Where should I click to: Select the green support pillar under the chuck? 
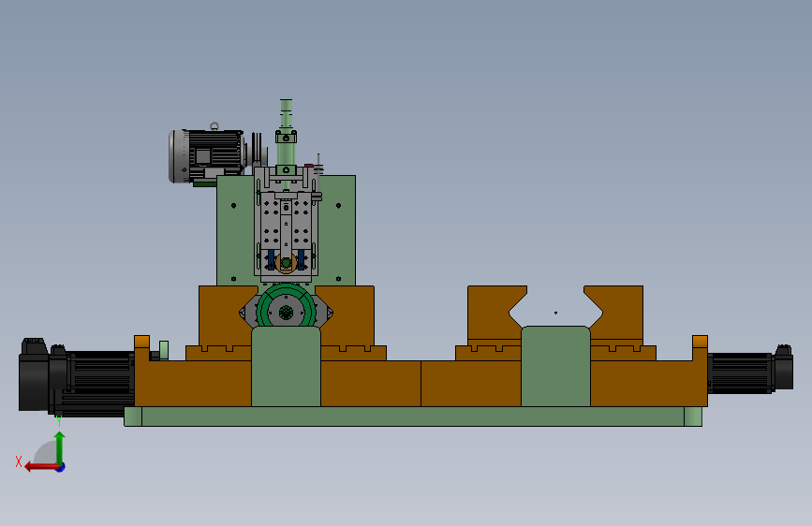click(x=286, y=368)
